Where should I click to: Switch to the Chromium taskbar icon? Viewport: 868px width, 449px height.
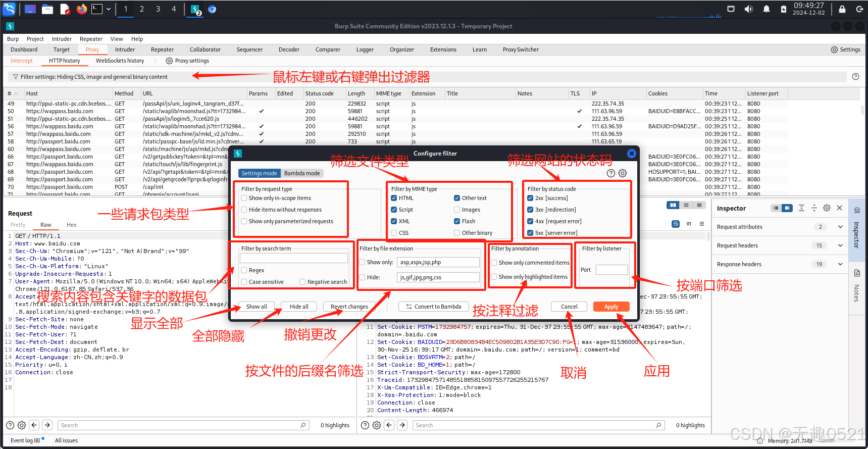[x=212, y=9]
